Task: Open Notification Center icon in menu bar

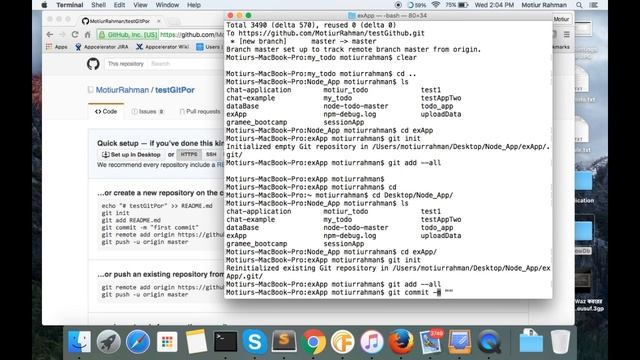Action: [594, 5]
